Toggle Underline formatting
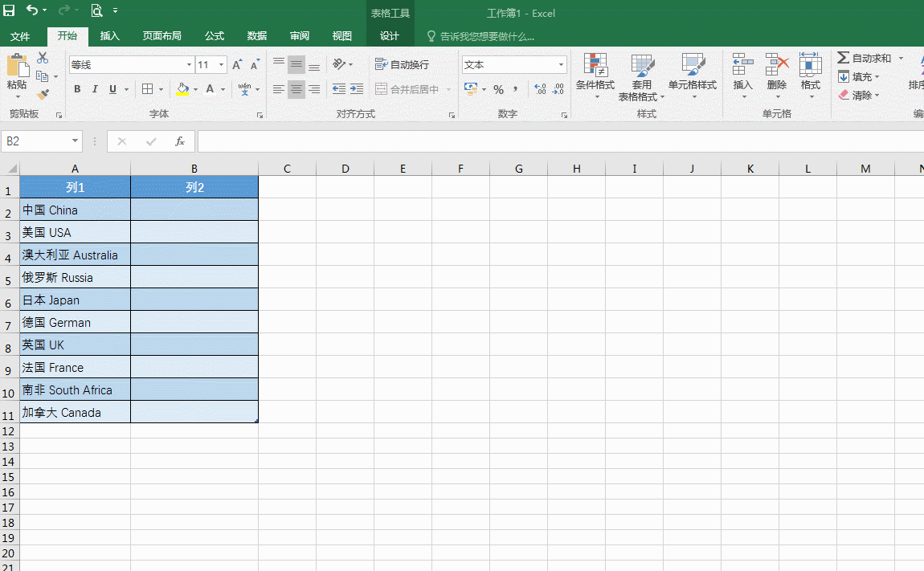 [112, 89]
